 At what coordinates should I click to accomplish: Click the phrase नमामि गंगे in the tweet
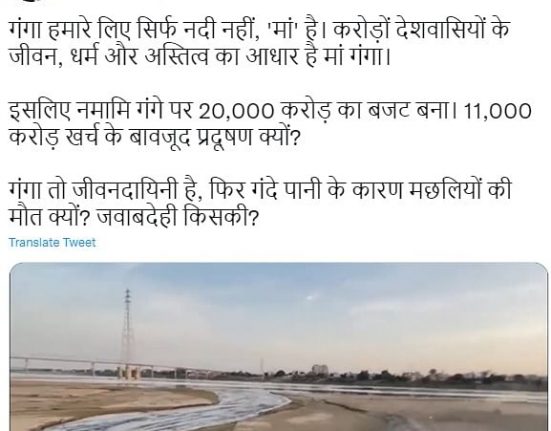click(x=120, y=110)
